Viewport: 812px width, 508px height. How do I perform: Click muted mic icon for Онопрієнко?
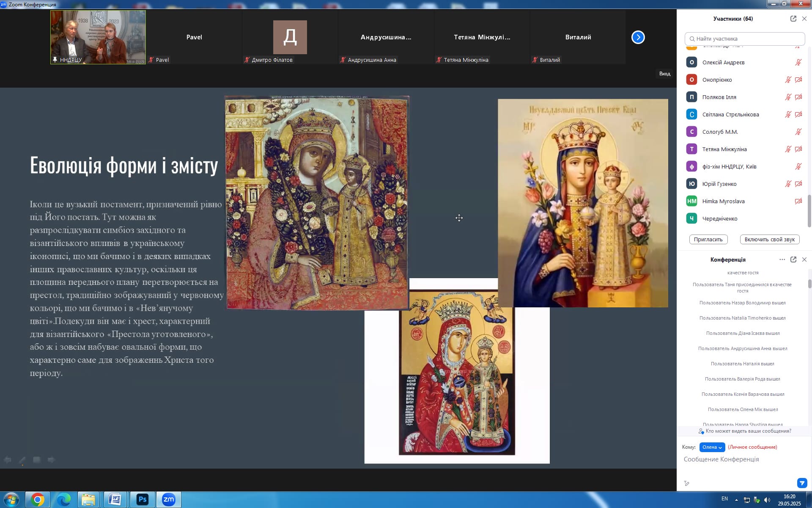[x=788, y=80]
